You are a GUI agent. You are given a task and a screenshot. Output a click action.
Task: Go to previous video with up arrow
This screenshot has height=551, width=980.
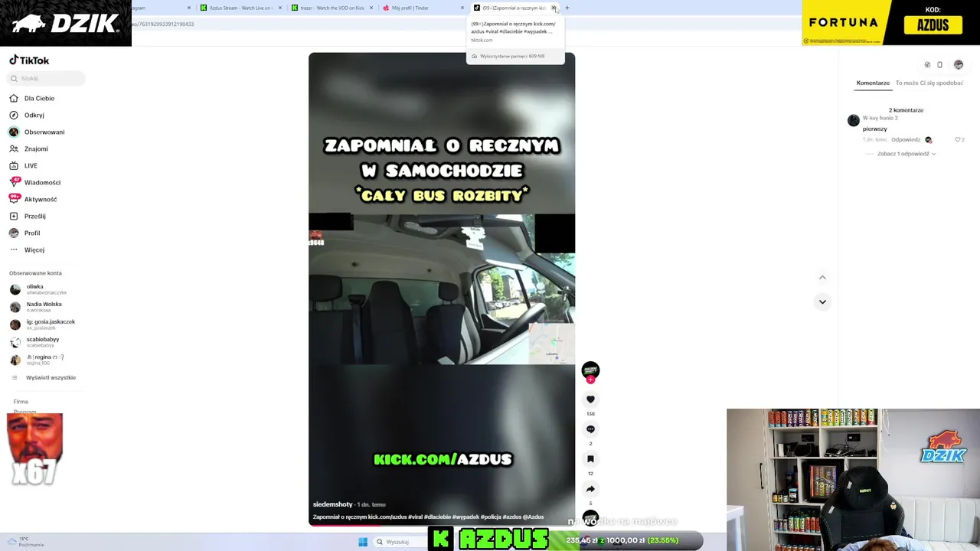[822, 277]
